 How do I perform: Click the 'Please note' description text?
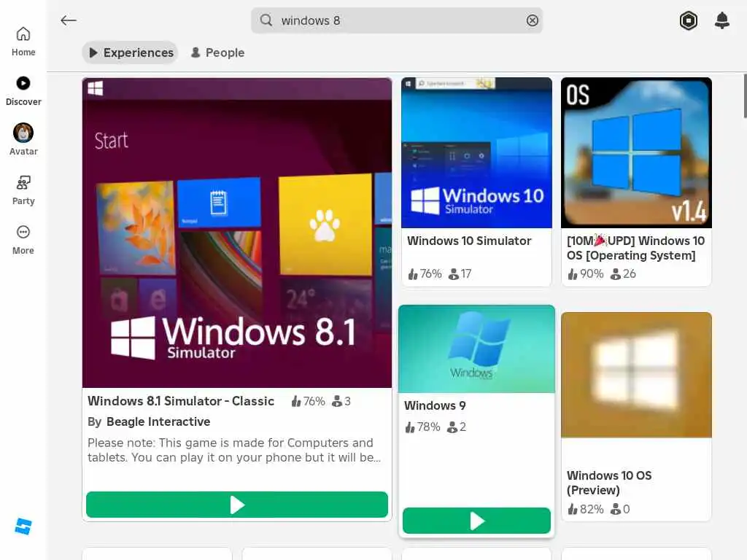click(234, 450)
